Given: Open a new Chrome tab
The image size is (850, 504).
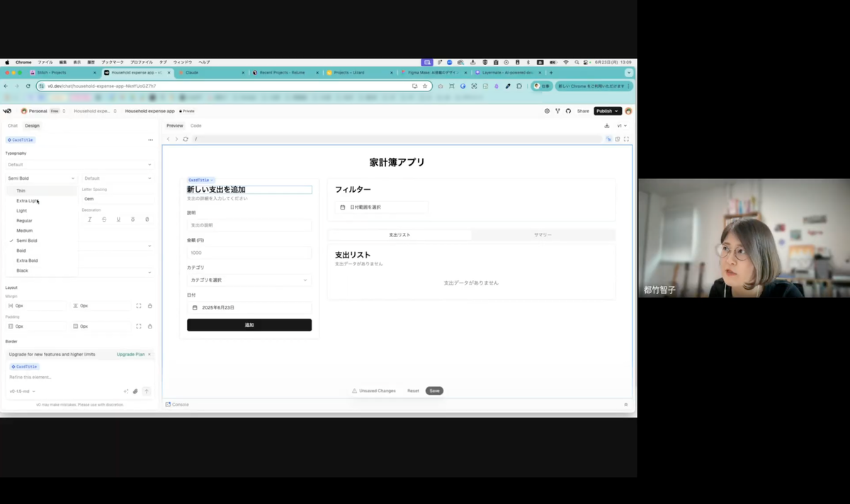Looking at the screenshot, I should tap(550, 72).
